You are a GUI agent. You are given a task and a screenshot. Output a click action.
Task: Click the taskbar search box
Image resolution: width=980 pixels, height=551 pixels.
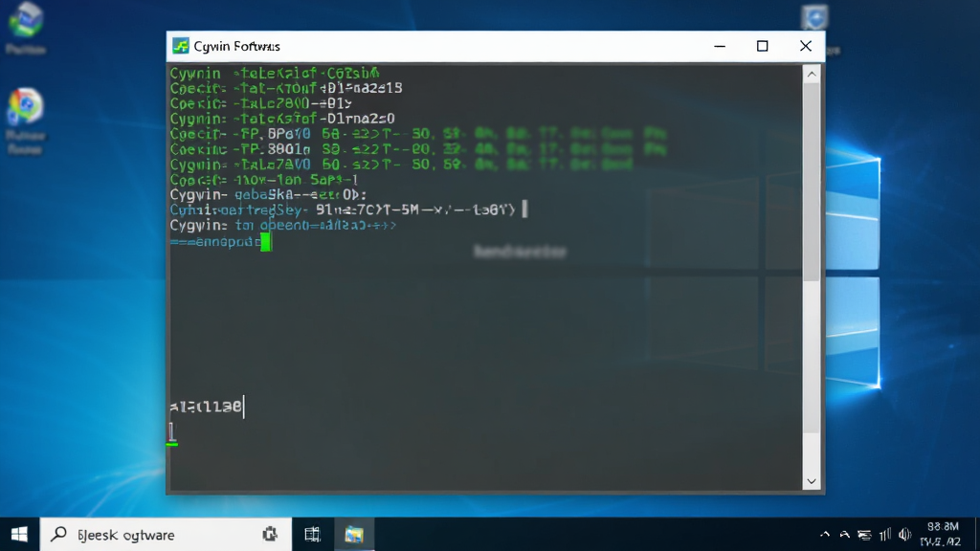pos(166,534)
